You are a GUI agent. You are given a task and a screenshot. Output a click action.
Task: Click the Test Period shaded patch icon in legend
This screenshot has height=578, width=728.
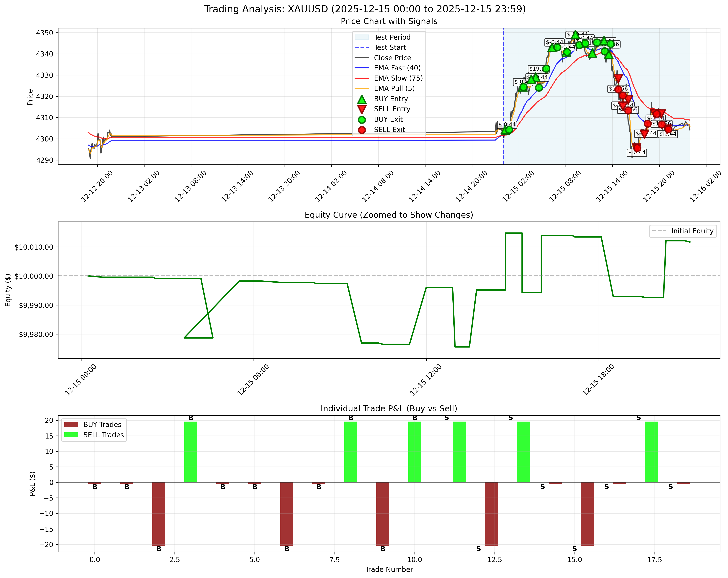362,37
